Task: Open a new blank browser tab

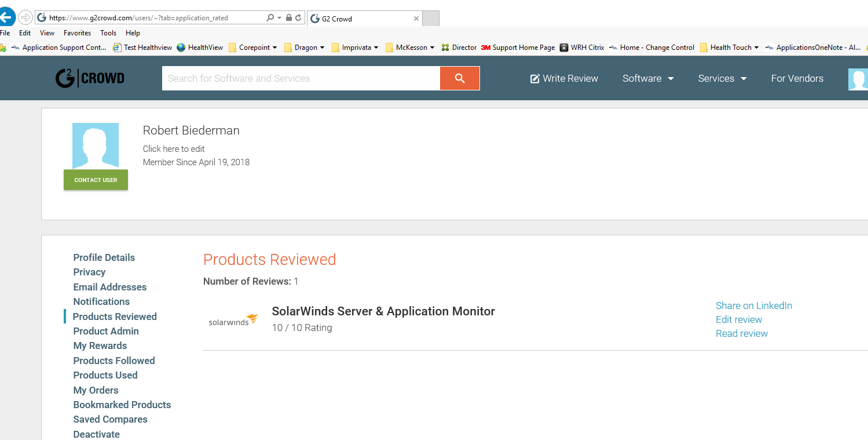Action: (431, 19)
